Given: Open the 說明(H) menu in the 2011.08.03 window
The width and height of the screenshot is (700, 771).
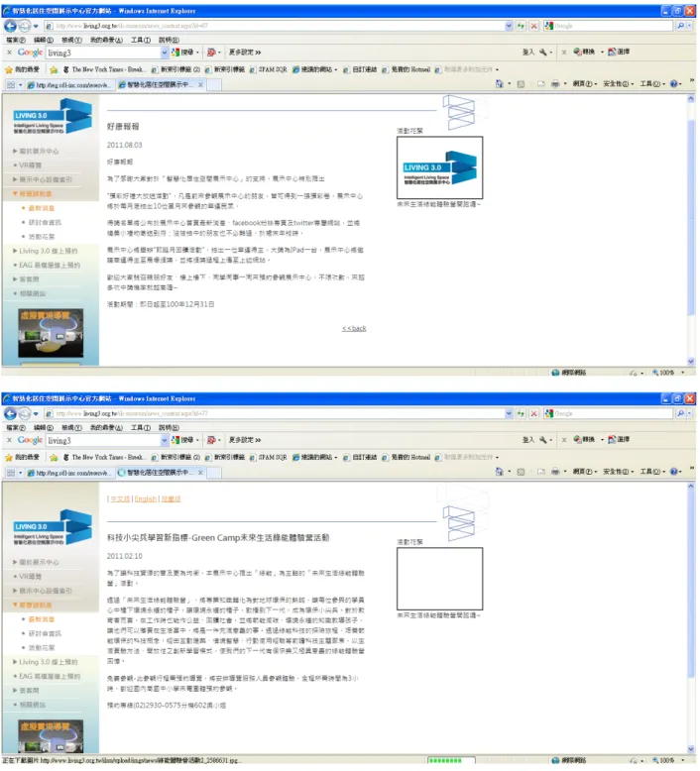Looking at the screenshot, I should coord(169,40).
